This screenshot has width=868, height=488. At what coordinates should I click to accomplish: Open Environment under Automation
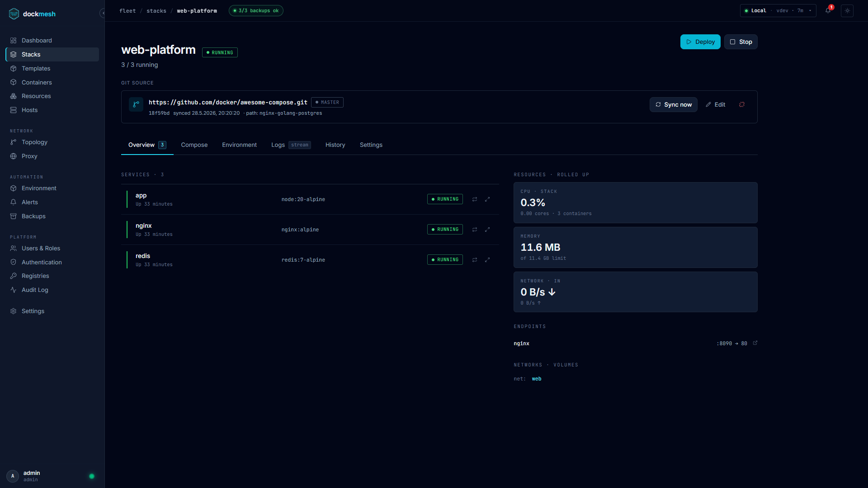[52, 188]
